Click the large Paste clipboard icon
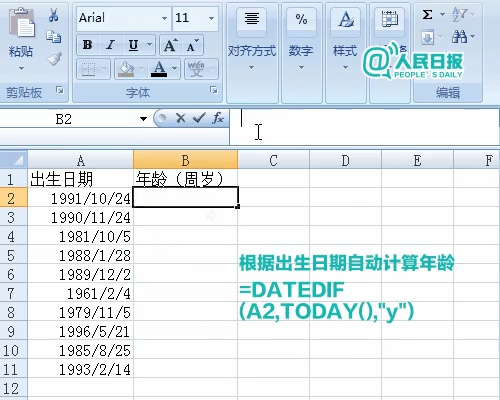This screenshot has height=400, width=500. pos(21,23)
